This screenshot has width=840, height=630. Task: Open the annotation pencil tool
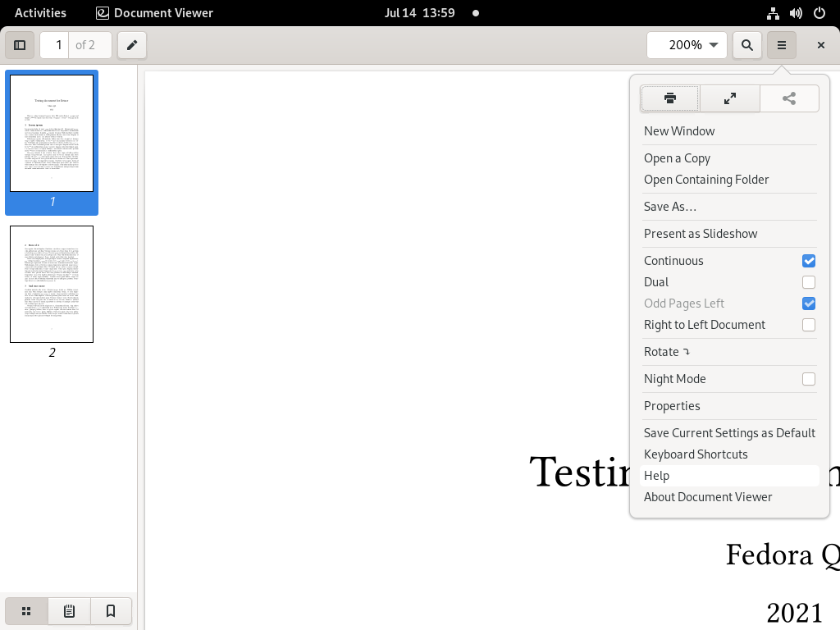pos(132,45)
